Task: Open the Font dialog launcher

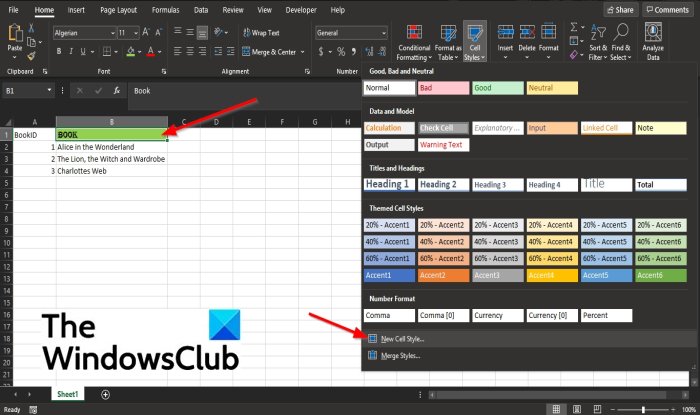Action: click(164, 71)
